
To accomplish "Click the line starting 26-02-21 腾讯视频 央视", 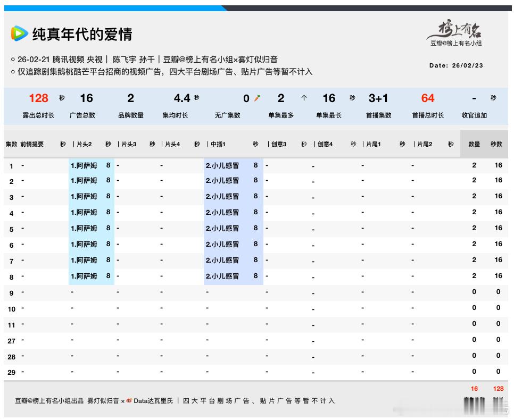I will [144, 60].
